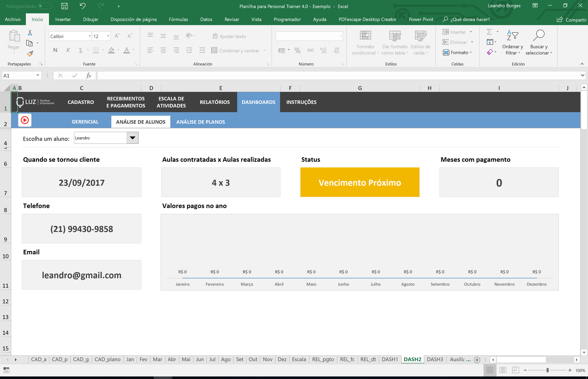Toggle Bold N formatting button
This screenshot has height=379, width=588.
point(55,50)
